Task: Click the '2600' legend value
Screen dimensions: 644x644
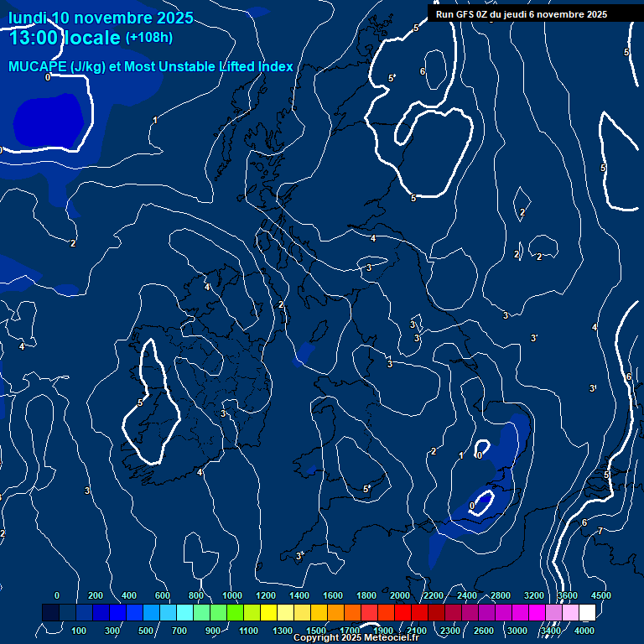Action: point(483,631)
